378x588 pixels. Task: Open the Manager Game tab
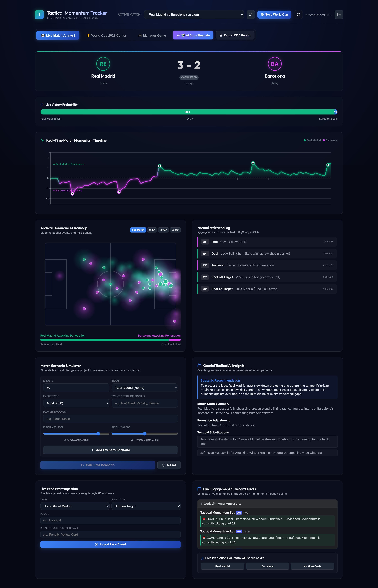(x=152, y=35)
